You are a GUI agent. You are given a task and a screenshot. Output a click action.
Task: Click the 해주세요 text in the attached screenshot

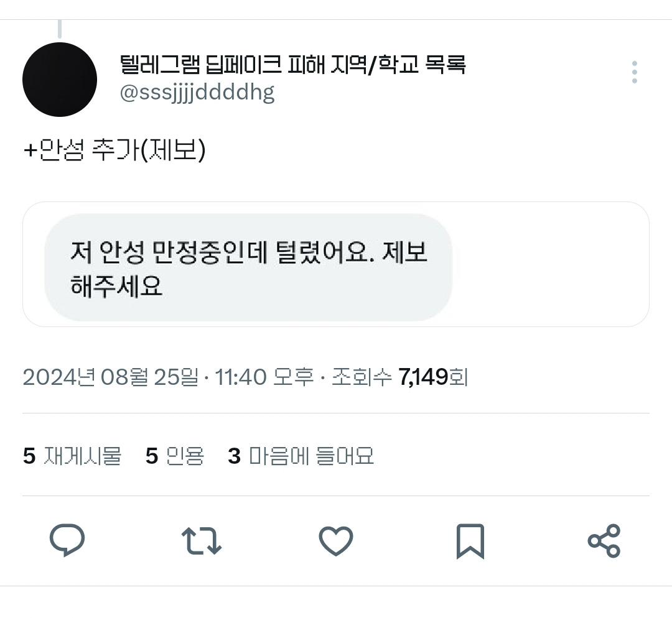[x=116, y=287]
